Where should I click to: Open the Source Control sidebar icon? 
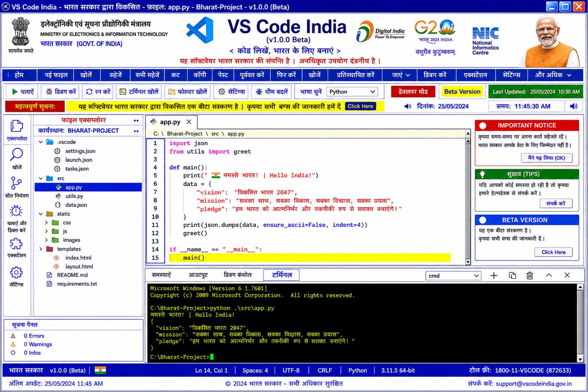point(17,184)
